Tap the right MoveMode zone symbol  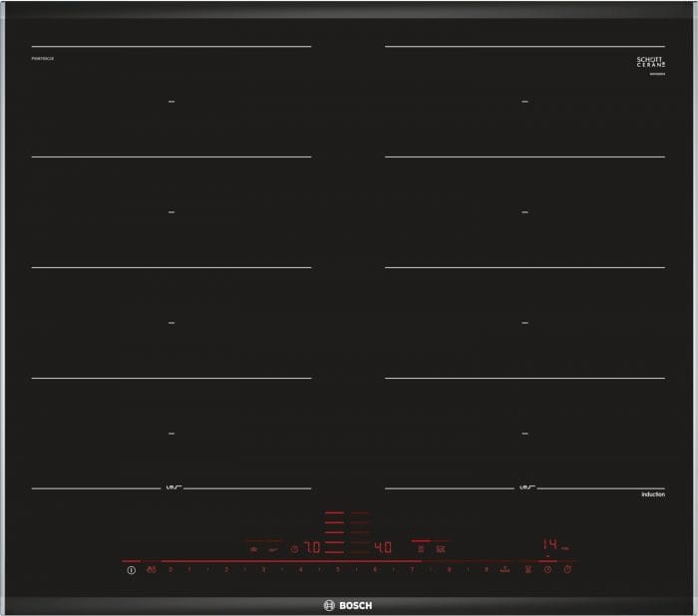(441, 549)
